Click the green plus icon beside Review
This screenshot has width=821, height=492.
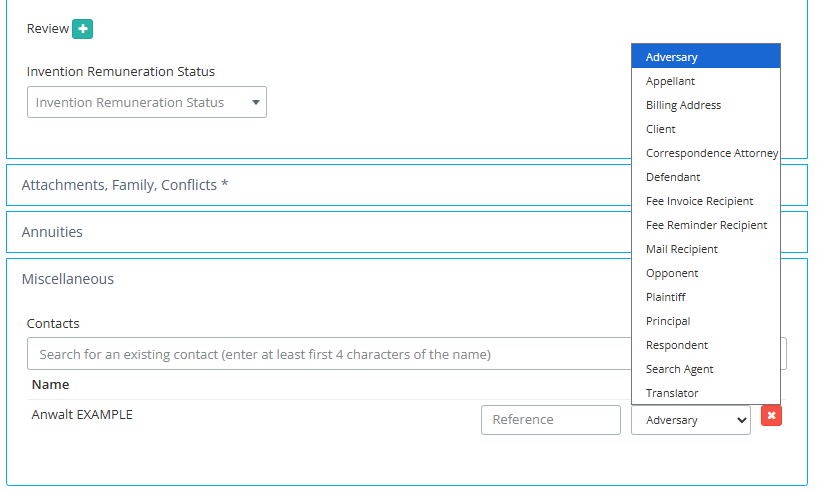coord(82,29)
